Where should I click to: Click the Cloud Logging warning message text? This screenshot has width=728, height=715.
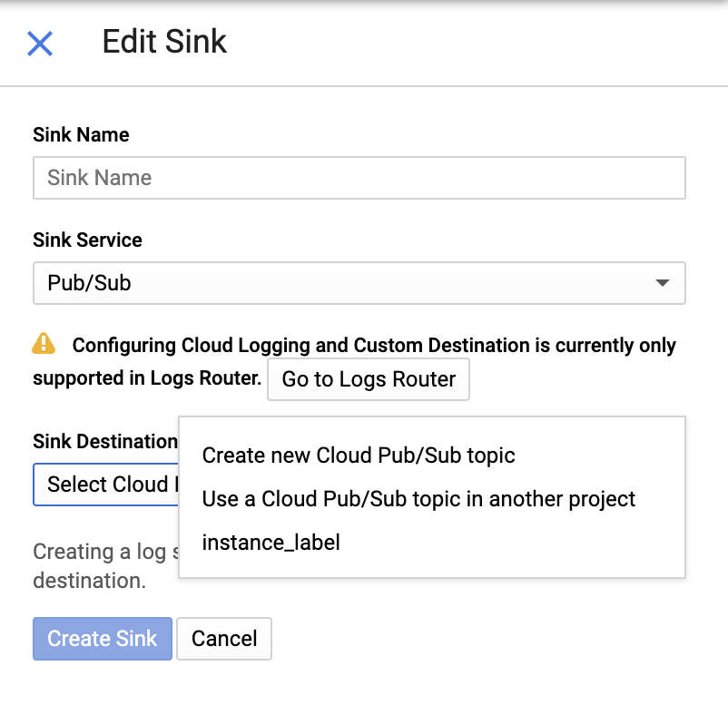(x=374, y=346)
